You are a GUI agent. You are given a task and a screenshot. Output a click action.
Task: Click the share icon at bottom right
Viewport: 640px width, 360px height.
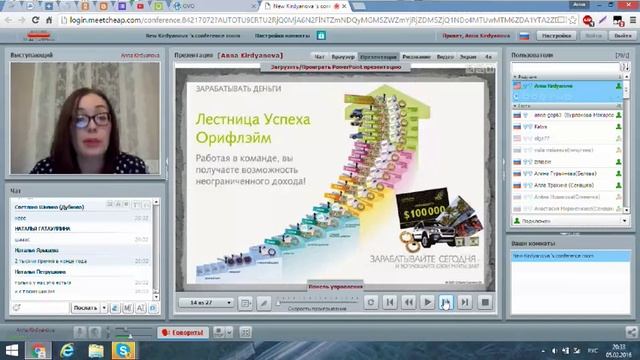point(631,332)
